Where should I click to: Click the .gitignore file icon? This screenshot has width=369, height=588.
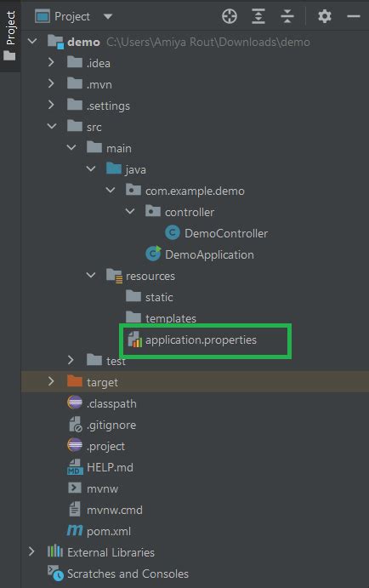(x=76, y=425)
